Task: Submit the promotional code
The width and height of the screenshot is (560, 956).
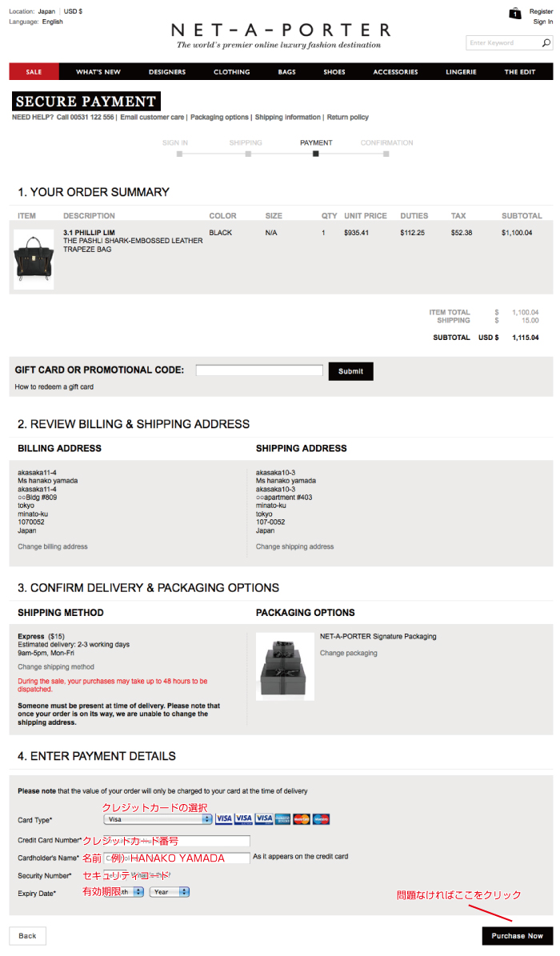Action: (x=350, y=371)
